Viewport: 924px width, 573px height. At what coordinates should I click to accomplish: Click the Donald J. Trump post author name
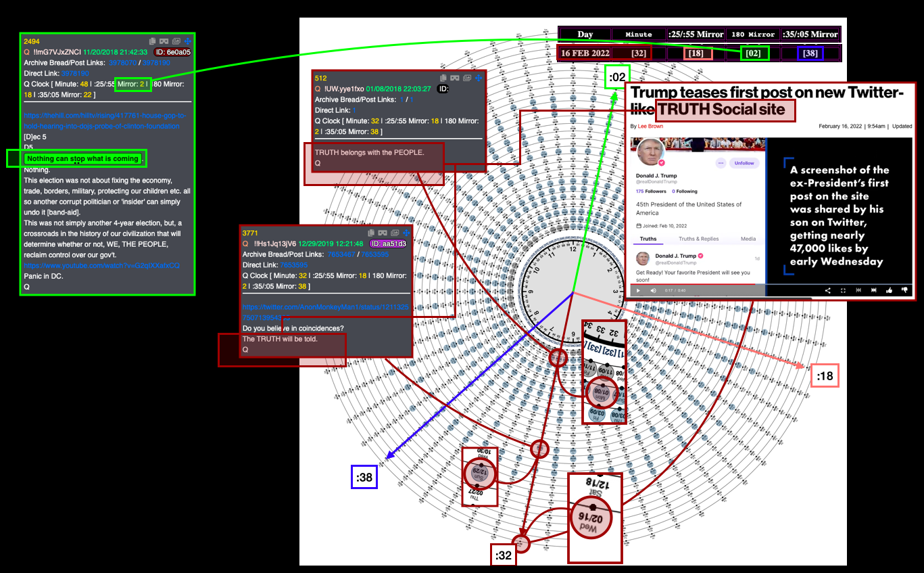676,256
